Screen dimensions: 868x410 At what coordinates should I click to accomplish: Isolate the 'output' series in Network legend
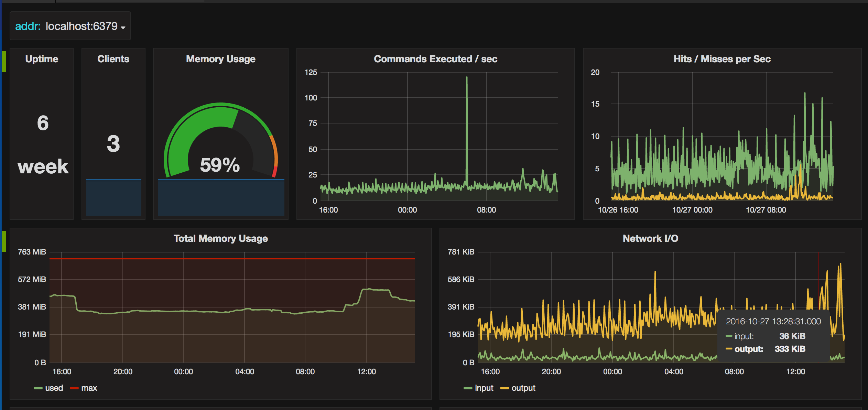point(523,388)
